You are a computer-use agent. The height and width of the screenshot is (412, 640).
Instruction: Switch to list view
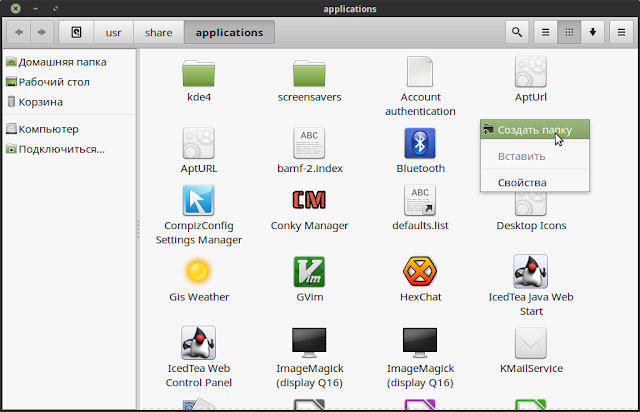point(545,32)
